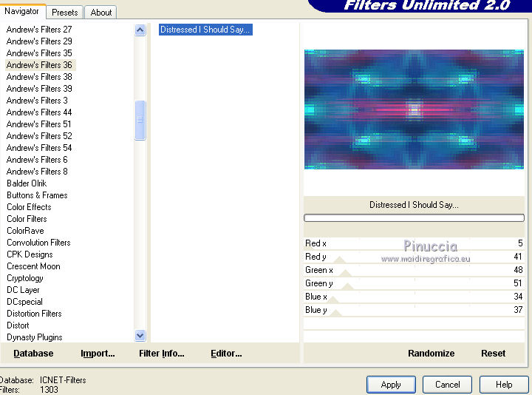Choose Buttons & Frames filter group
532x395 pixels.
[x=37, y=195]
